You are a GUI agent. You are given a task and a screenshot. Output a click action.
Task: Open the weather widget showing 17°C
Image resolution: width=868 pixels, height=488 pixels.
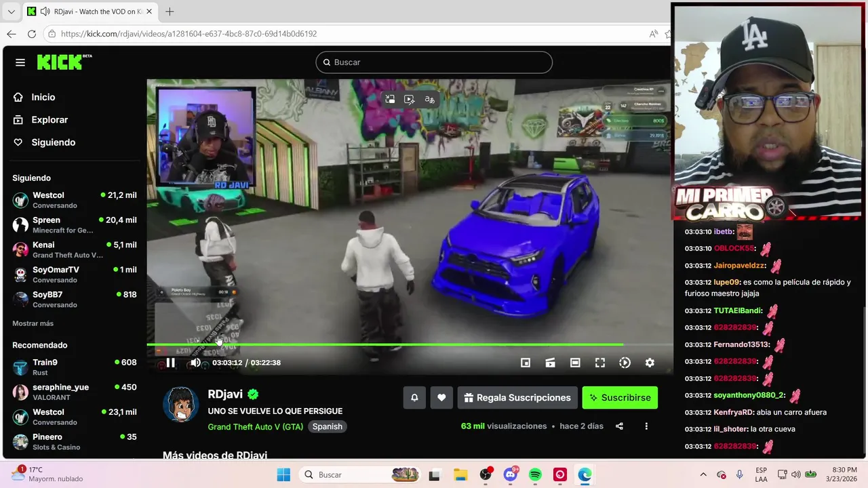pos(49,474)
